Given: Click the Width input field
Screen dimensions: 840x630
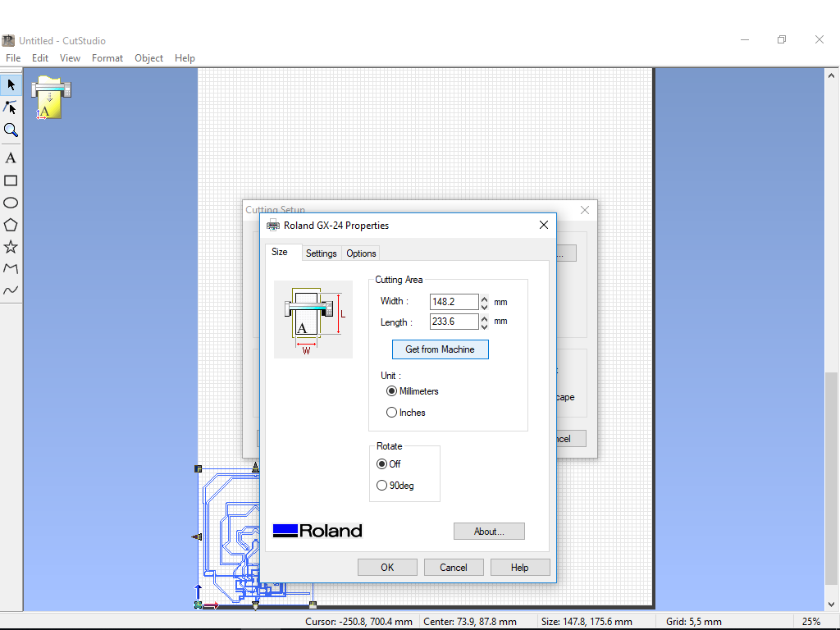Looking at the screenshot, I should (454, 302).
